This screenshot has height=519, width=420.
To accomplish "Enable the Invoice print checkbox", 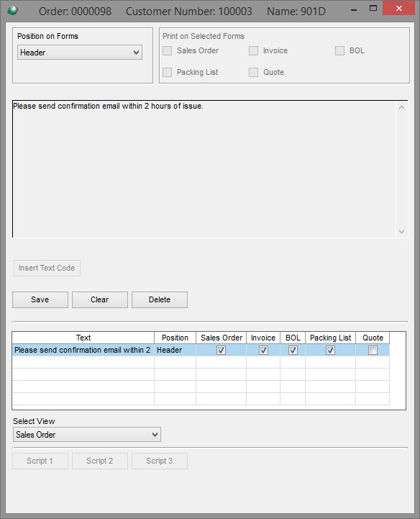I will click(253, 50).
